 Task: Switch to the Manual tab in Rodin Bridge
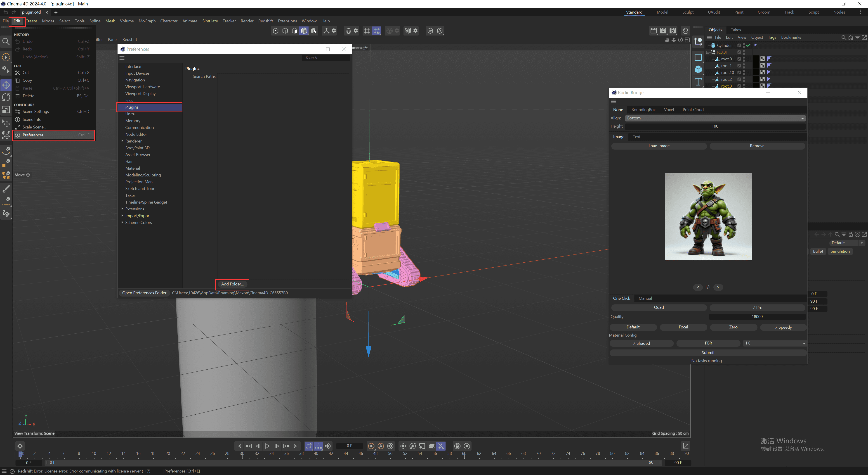tap(645, 298)
